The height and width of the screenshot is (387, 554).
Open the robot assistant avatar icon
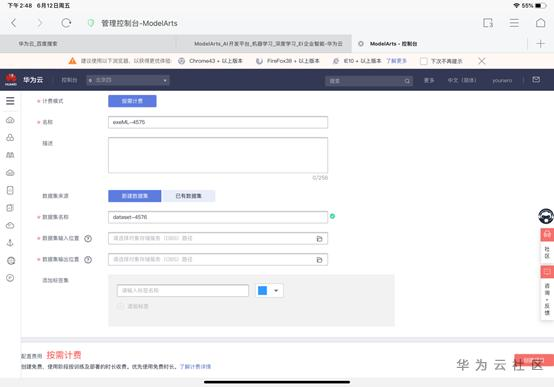coord(546,216)
